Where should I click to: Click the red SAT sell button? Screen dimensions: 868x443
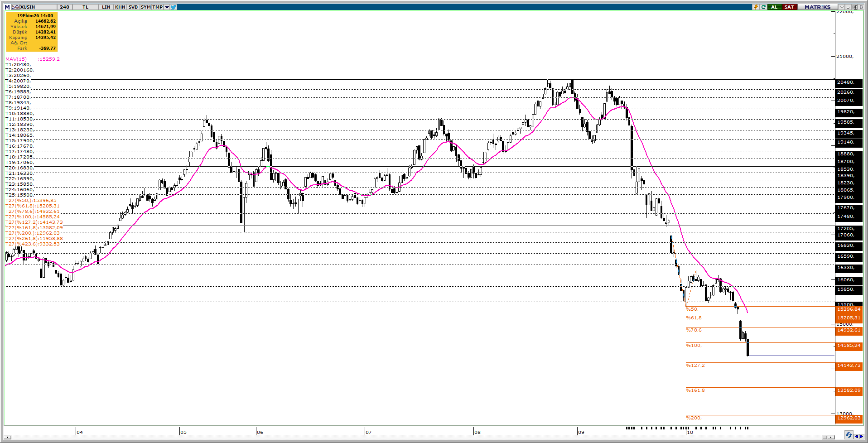(x=789, y=7)
